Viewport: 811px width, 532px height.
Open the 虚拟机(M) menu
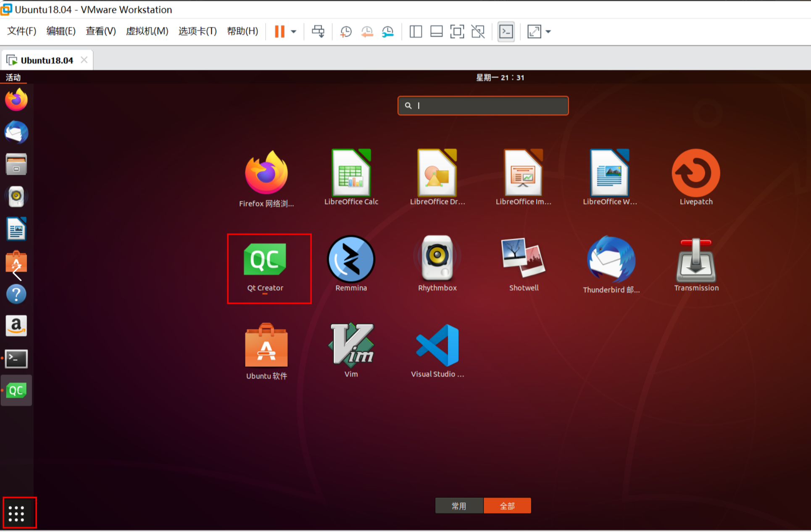point(147,31)
